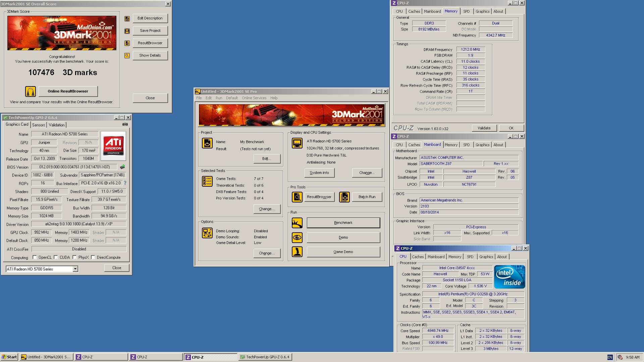Click the GPU-Z BIOS Version field
The width and height of the screenshot is (644, 362).
74,167
